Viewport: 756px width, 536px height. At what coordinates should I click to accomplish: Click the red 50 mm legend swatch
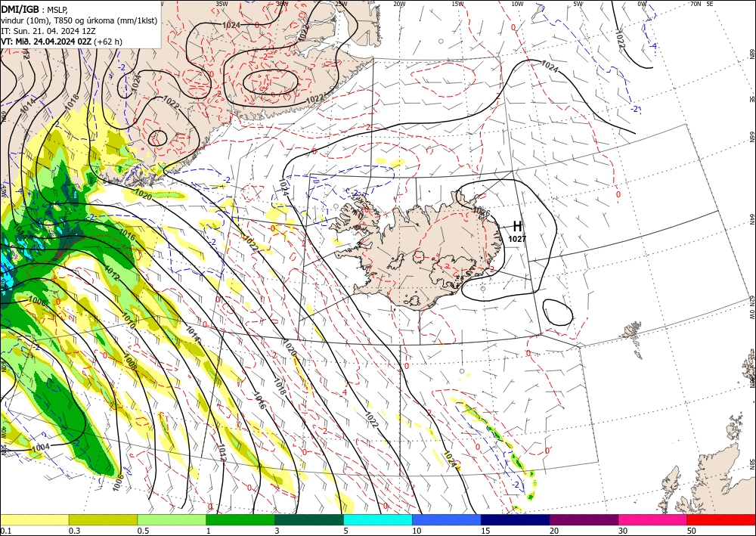click(721, 519)
